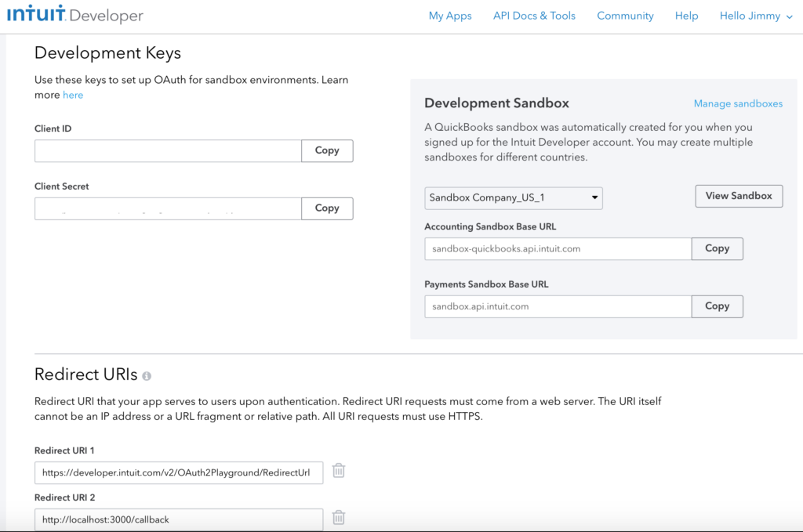Copy the Accounting Sandbox Base URL
The image size is (803, 532).
click(717, 248)
